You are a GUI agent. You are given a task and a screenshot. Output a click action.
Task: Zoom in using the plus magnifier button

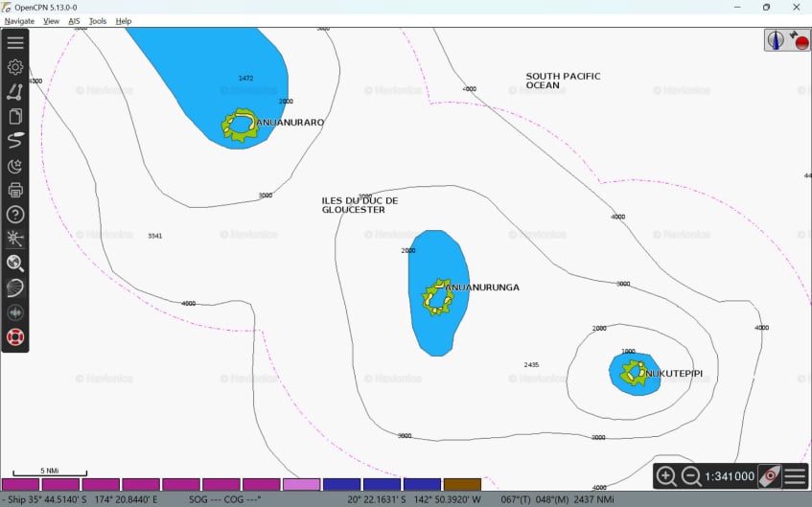coord(666,476)
